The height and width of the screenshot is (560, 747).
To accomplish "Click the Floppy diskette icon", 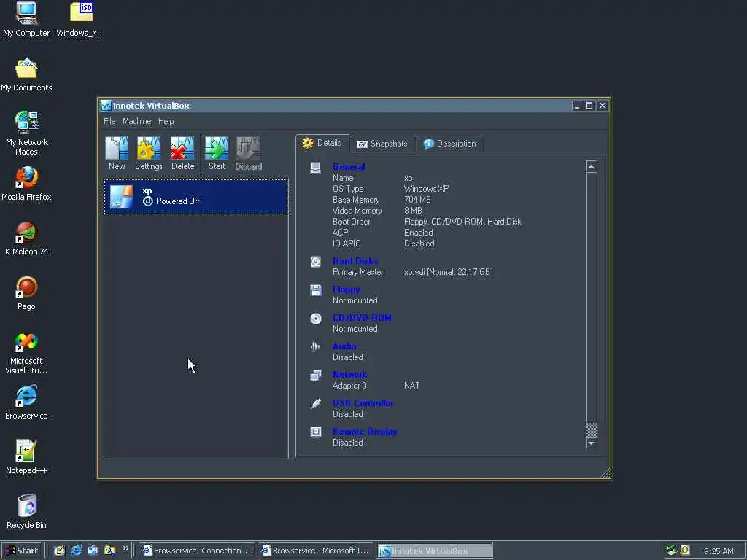I will 315,290.
